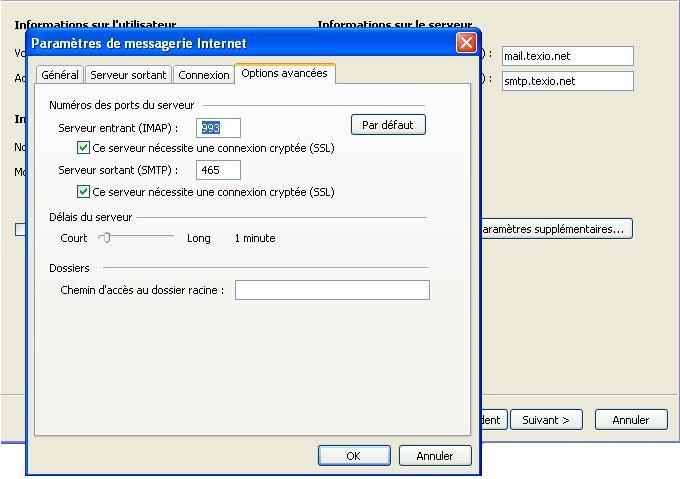Confirm settings with the OK button

(354, 455)
